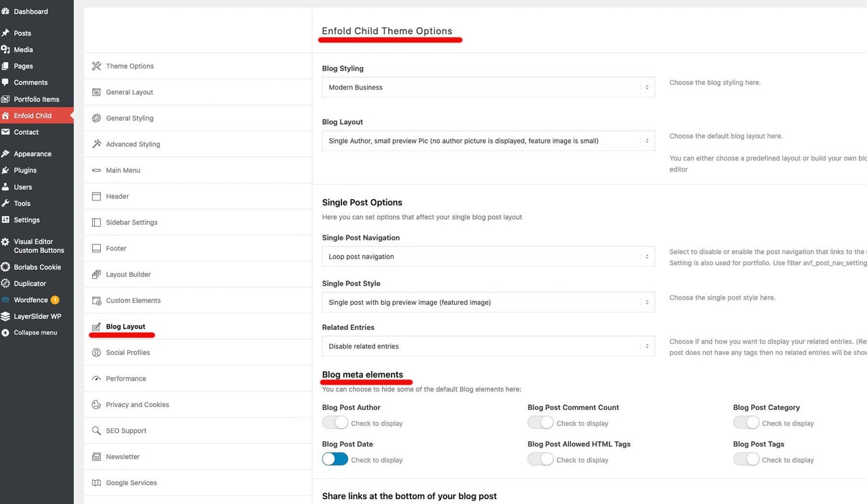Click the Privacy and Cookies icon

pyautogui.click(x=96, y=404)
